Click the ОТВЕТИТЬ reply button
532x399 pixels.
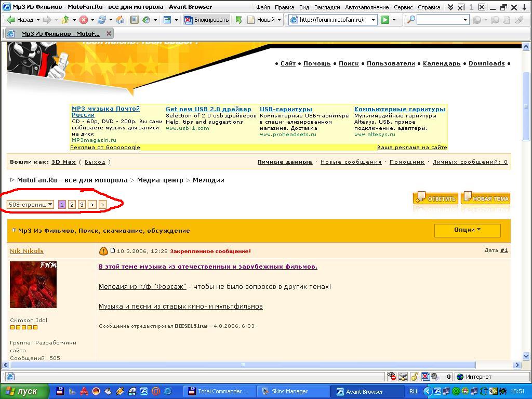tap(436, 198)
